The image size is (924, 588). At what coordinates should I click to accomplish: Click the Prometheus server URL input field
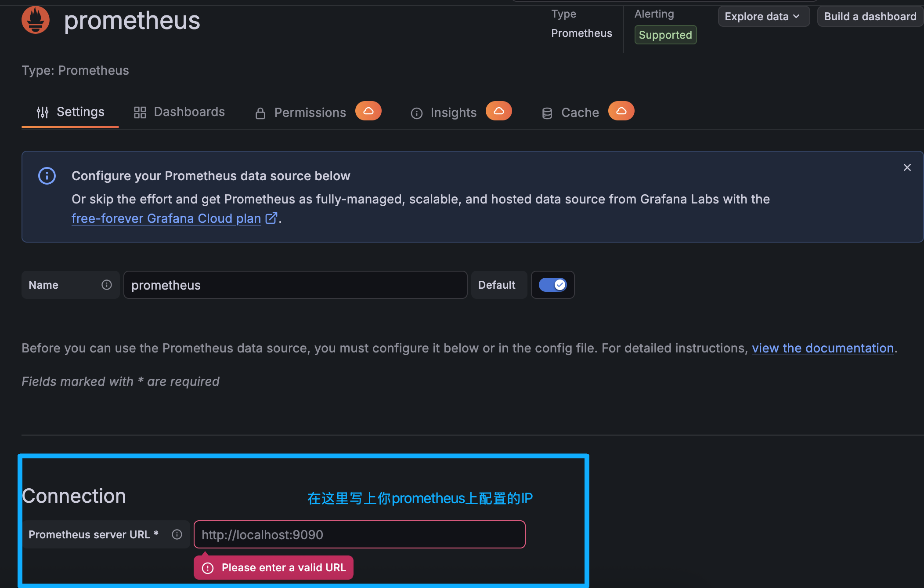359,534
